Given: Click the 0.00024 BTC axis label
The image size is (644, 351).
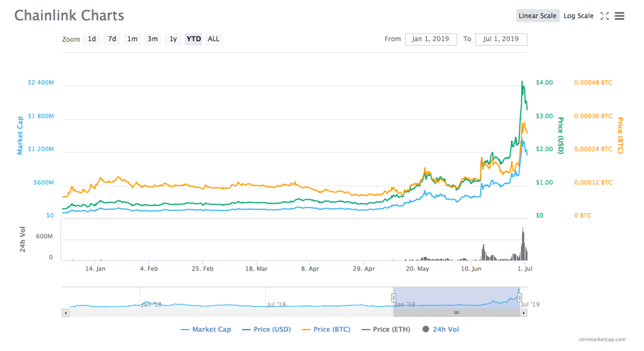Looking at the screenshot, I should click(593, 149).
